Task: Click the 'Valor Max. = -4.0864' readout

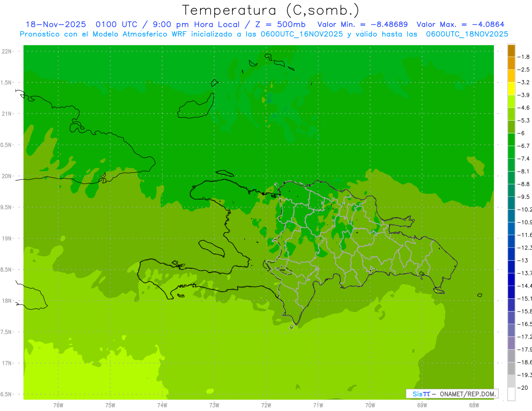Action: pos(461,24)
